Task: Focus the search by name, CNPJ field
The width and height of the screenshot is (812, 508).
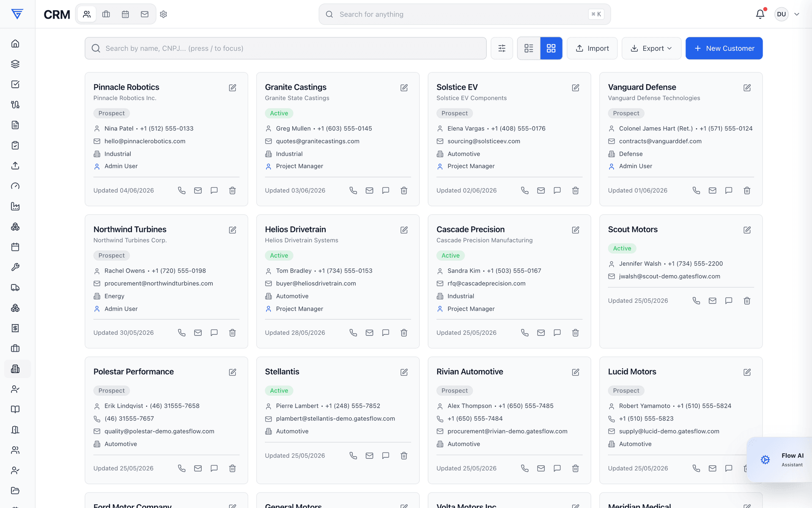Action: [285, 48]
